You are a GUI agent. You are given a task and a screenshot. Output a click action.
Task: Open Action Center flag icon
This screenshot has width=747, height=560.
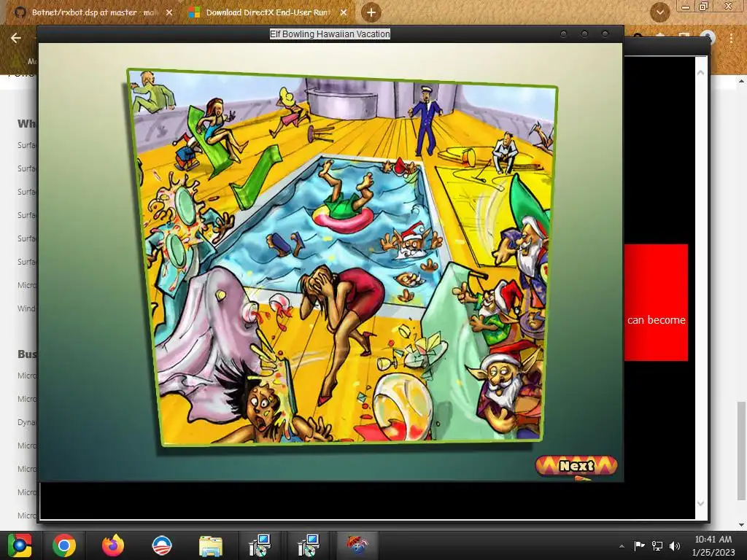tap(639, 545)
